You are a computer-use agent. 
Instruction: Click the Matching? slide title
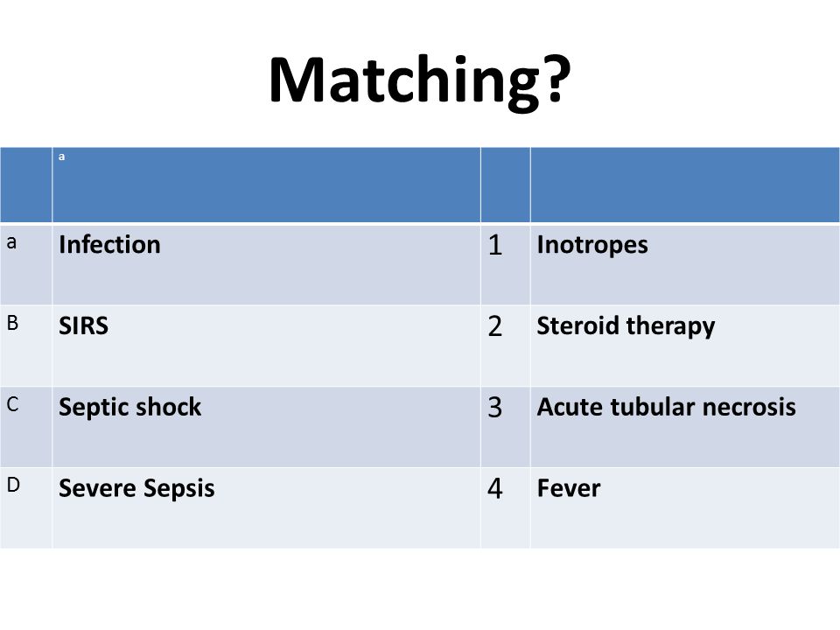[x=420, y=80]
